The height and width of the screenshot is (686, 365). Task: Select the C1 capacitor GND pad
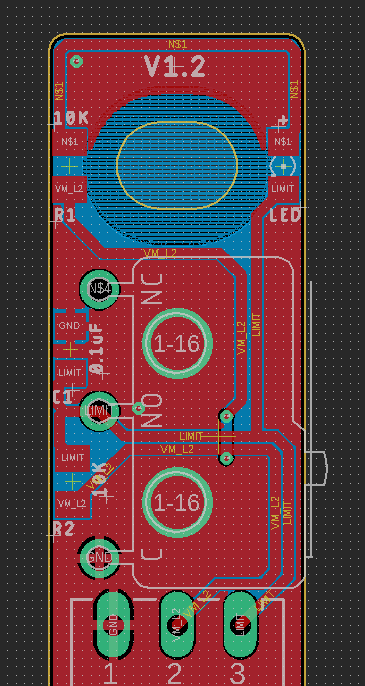point(70,326)
